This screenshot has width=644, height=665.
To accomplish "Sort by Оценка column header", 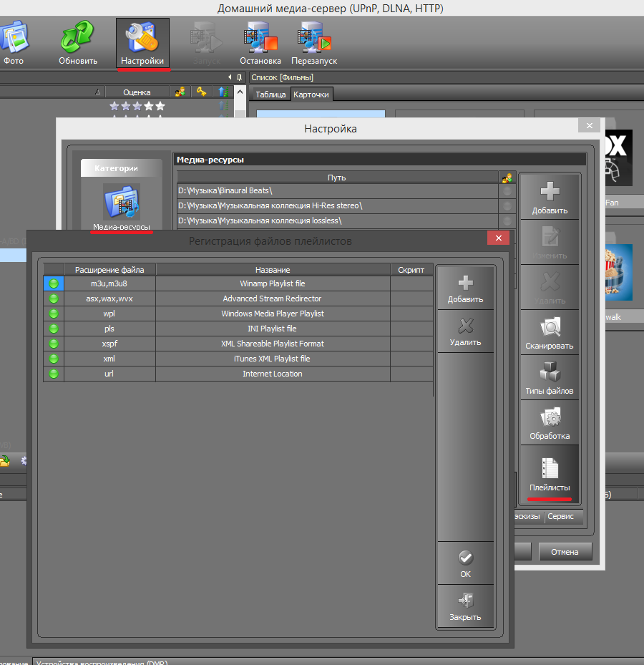I will pos(137,92).
